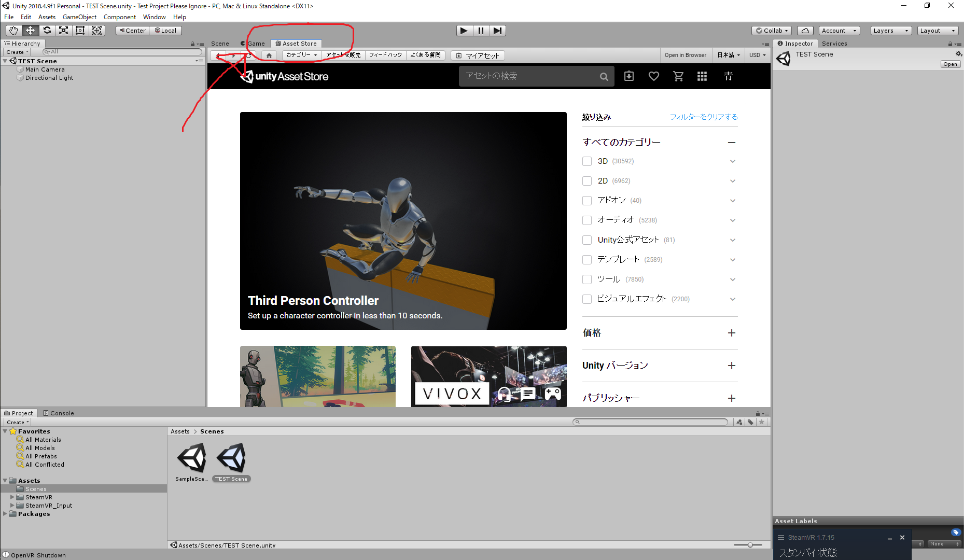Select the Hand (pan) tool
Image resolution: width=964 pixels, height=560 pixels.
pyautogui.click(x=13, y=30)
